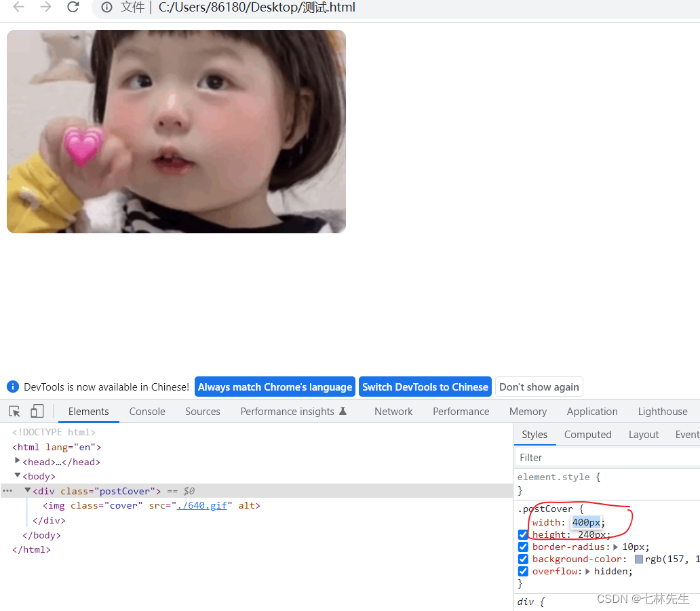Viewport: 700px width, 611px height.
Task: Click the address bar URL text
Action: point(256,7)
